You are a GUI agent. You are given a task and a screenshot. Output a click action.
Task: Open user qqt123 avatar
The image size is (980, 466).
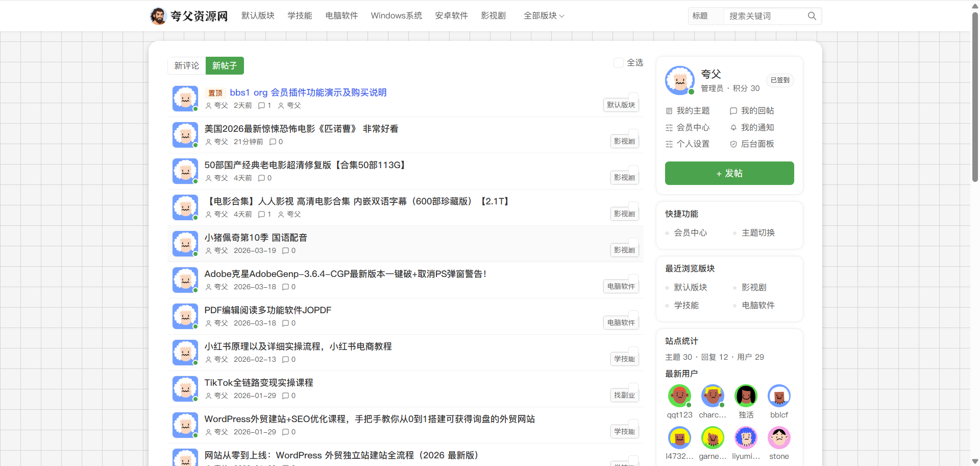point(680,395)
